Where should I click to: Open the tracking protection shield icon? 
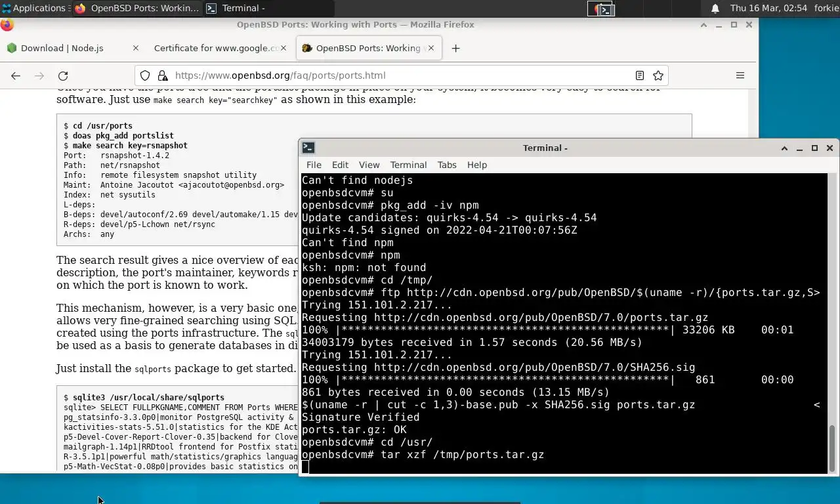[x=145, y=75]
